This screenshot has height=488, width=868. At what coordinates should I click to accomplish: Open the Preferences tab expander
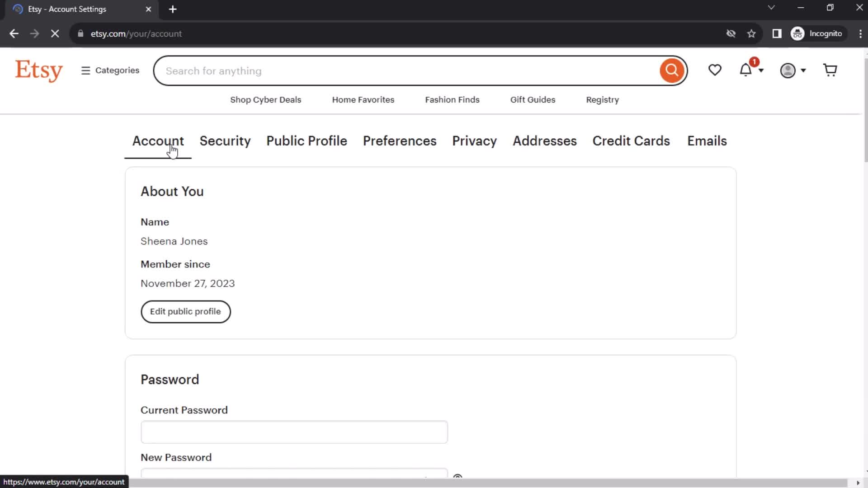click(400, 140)
